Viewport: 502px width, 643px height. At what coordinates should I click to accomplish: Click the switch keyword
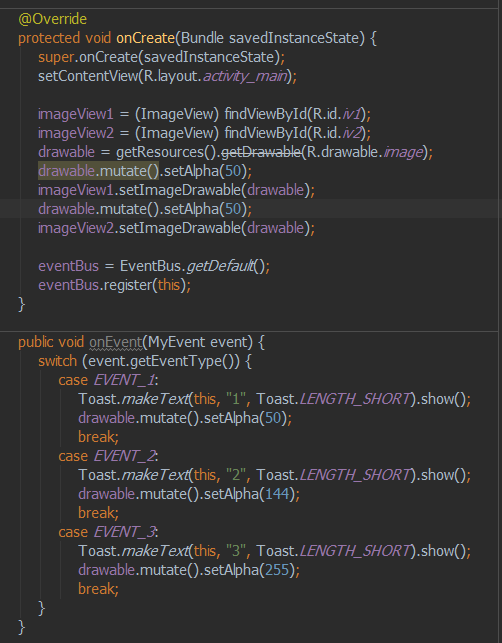57,361
